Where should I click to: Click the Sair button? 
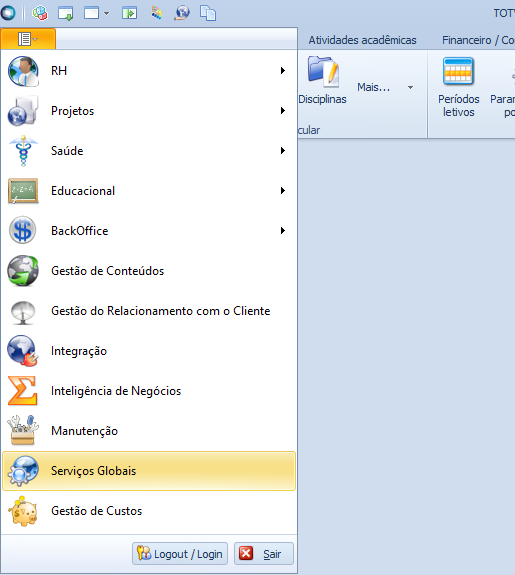click(x=264, y=554)
